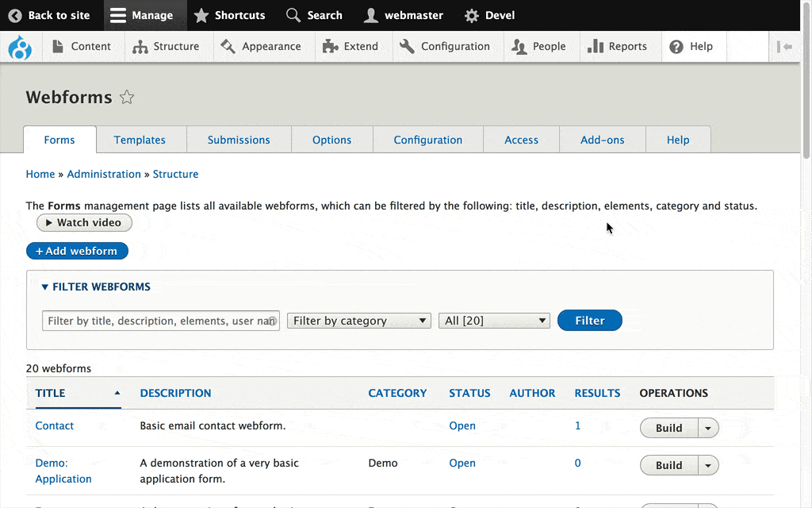The width and height of the screenshot is (812, 508).
Task: Click the Back to site arrow icon
Action: click(x=15, y=16)
